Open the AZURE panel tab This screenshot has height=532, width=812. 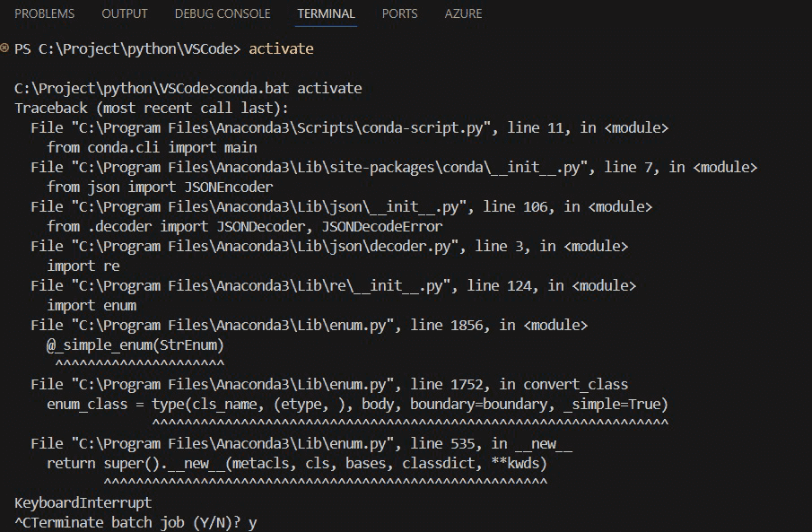click(463, 13)
